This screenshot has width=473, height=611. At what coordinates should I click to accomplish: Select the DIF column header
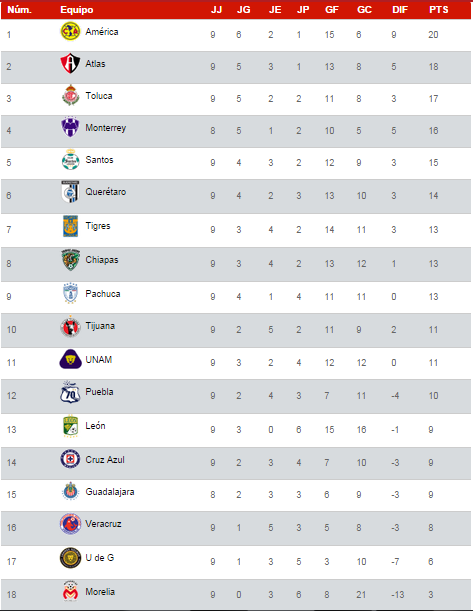click(400, 10)
